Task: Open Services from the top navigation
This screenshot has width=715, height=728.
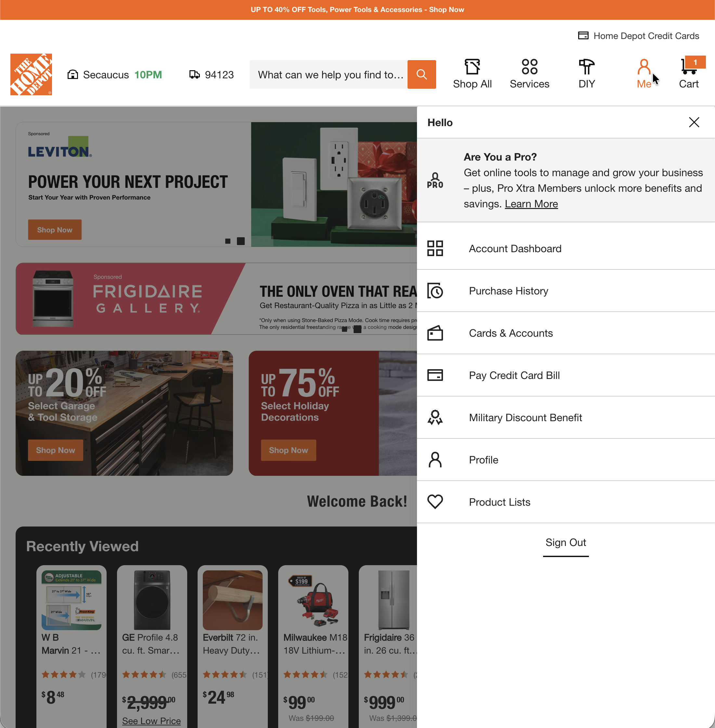Action: coord(529,73)
